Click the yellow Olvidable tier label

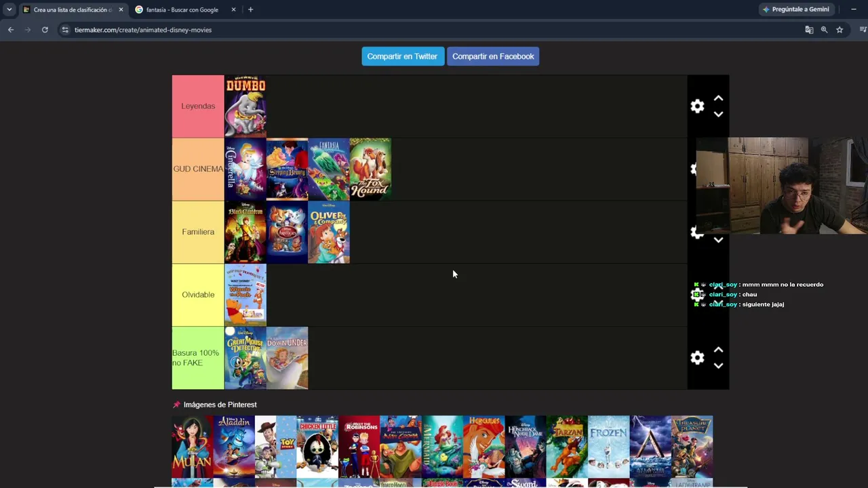tap(198, 295)
